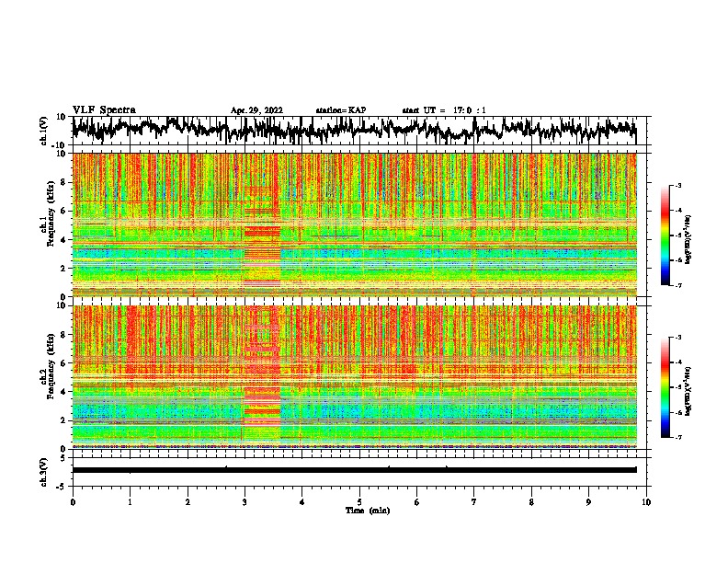Click the "6" label on the time axis
Image resolution: width=728 pixels, height=563 pixels.
[416, 502]
